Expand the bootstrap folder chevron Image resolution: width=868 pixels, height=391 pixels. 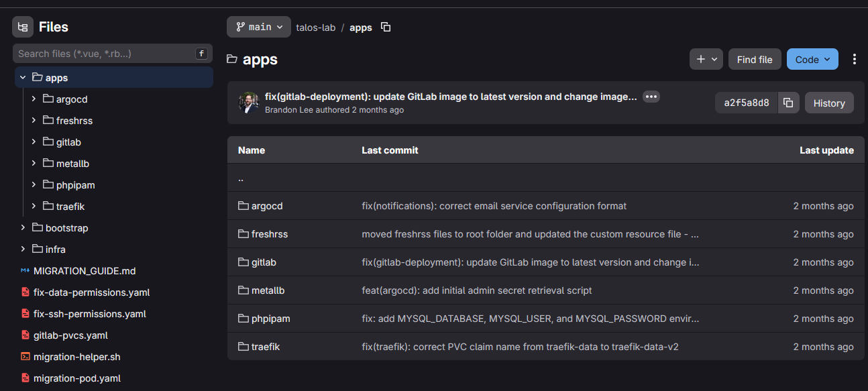coord(23,228)
